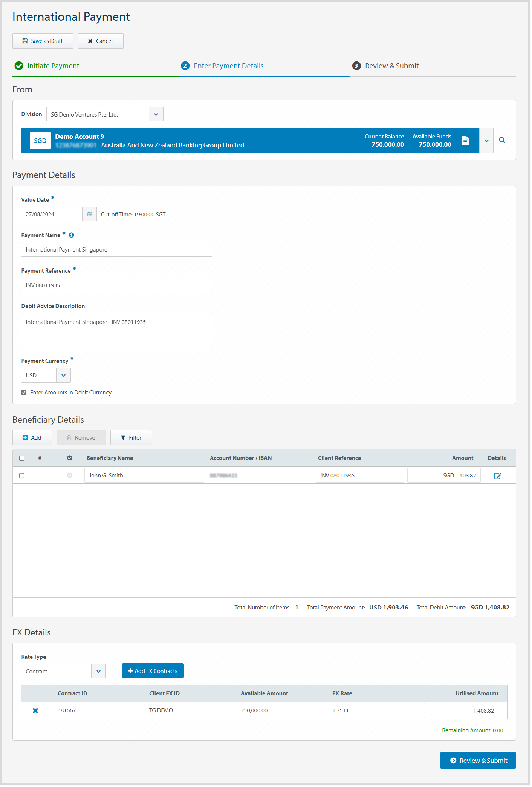Open the Value Date calendar picker
Image resolution: width=532 pixels, height=787 pixels.
coord(90,214)
